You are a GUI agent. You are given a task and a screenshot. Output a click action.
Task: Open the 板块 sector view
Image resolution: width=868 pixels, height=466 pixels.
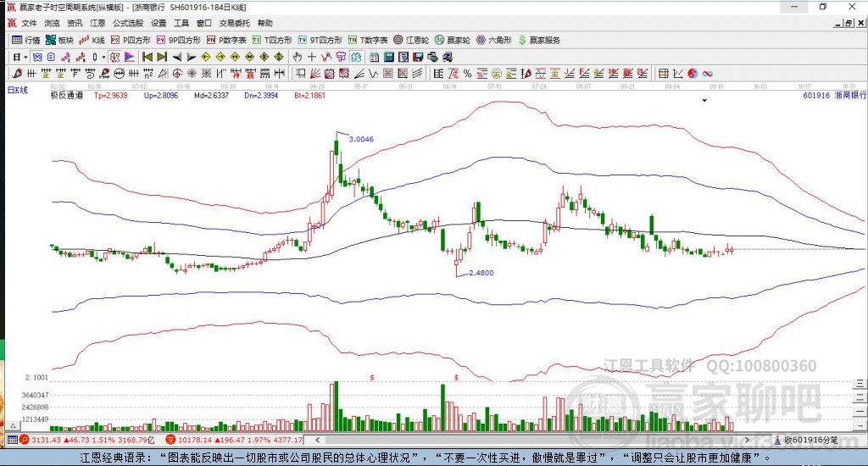[60, 40]
